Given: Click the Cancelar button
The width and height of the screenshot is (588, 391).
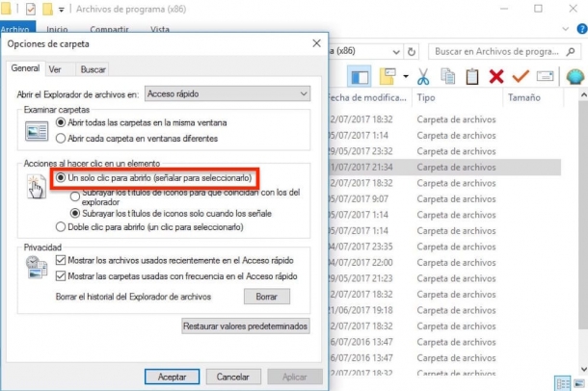Looking at the screenshot, I should pyautogui.click(x=233, y=377).
